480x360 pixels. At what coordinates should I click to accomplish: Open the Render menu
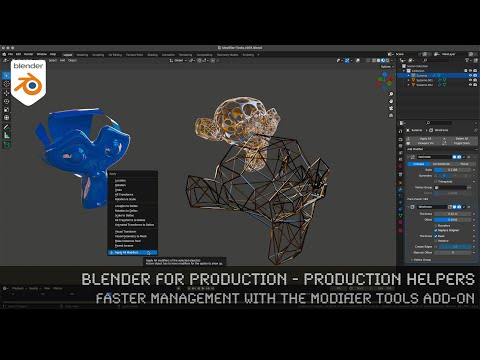click(x=29, y=54)
